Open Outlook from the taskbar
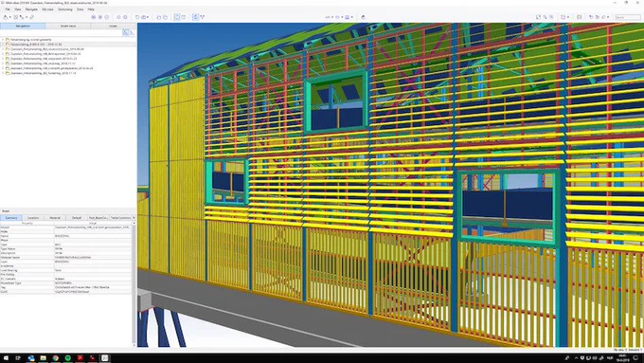The height and width of the screenshot is (363, 644). point(31,358)
